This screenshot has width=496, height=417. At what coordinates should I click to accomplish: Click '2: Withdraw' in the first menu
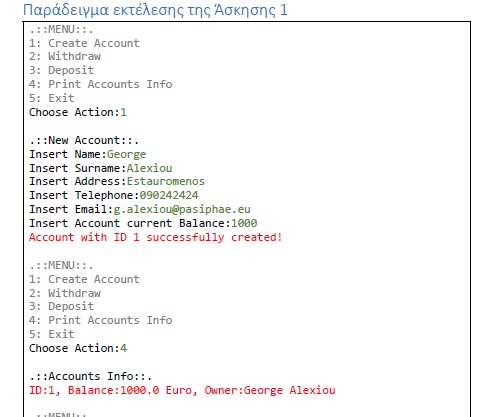65,57
